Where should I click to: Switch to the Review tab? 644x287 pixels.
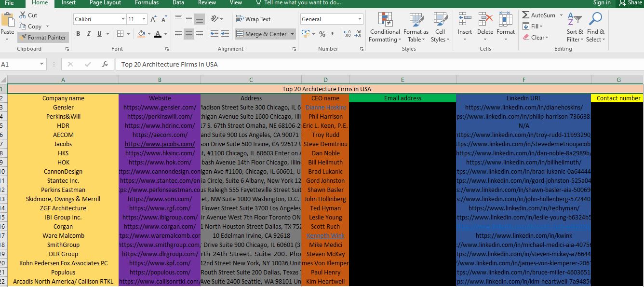pyautogui.click(x=207, y=3)
